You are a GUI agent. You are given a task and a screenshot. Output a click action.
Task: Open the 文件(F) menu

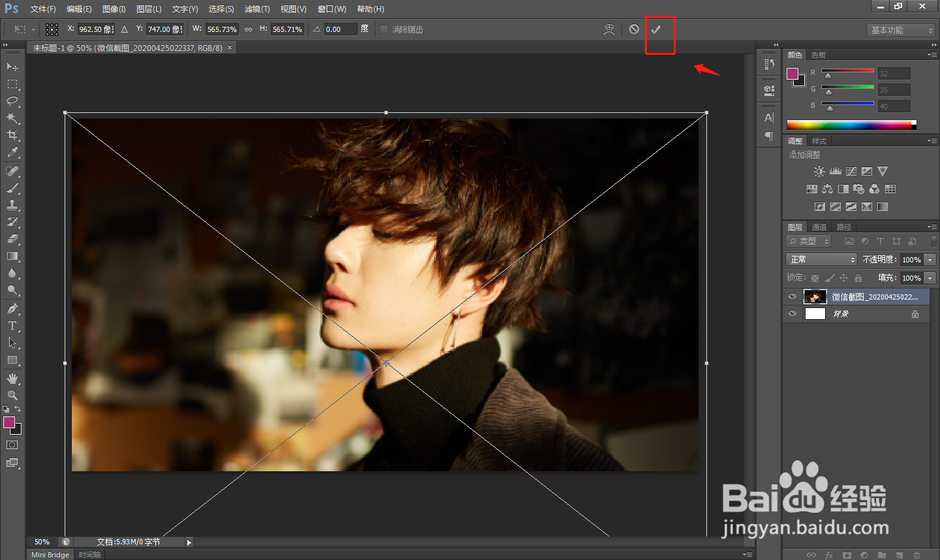point(43,9)
